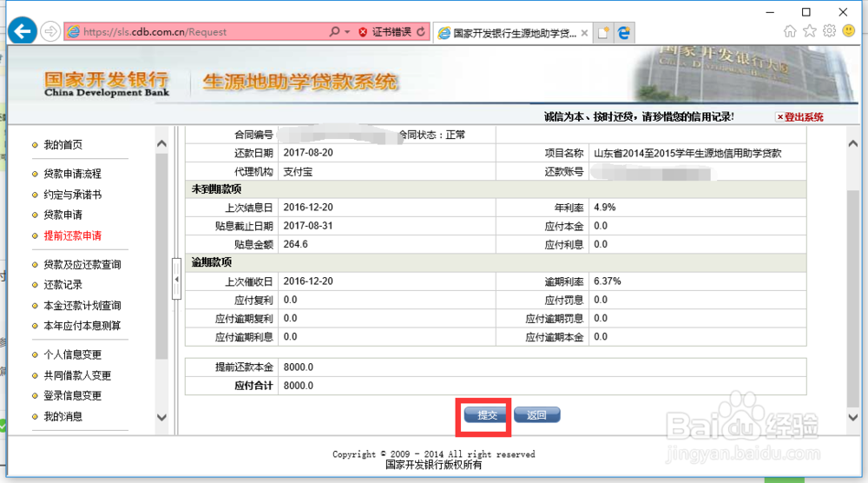Go back with the browser back arrow
This screenshot has height=483, width=868.
23,31
